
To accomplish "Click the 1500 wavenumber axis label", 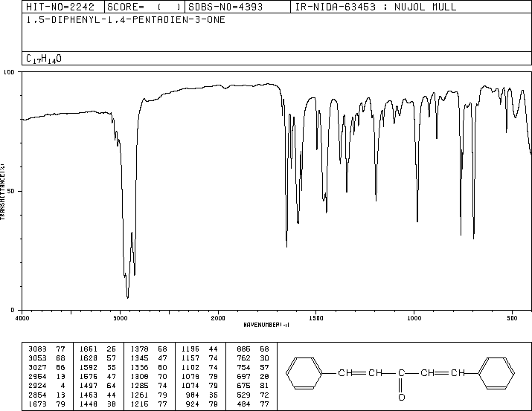I will (x=316, y=318).
